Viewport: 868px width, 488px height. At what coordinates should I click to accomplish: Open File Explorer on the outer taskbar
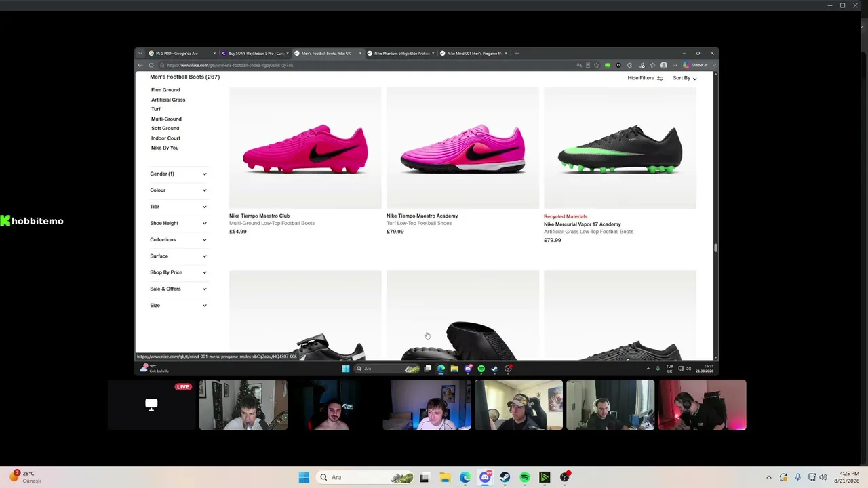[445, 477]
